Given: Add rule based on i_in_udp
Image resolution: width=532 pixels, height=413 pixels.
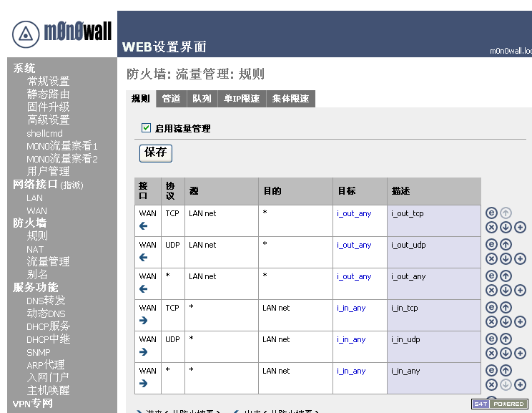Looking at the screenshot, I should click(520, 353).
